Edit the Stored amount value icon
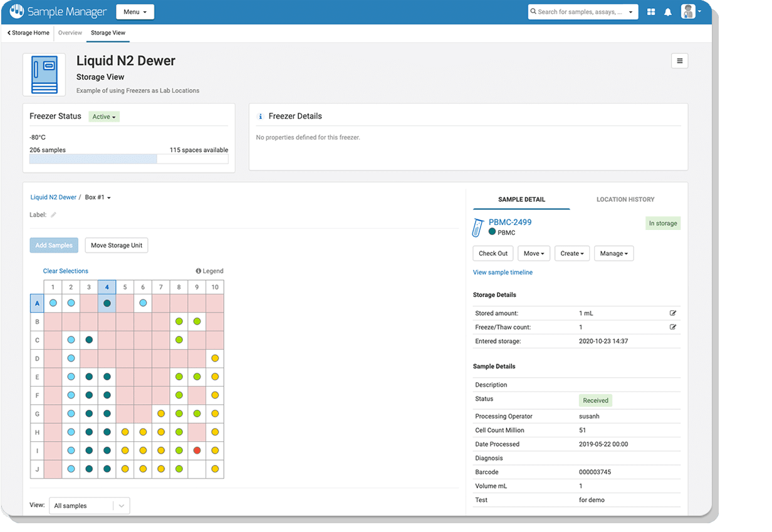 tap(673, 313)
